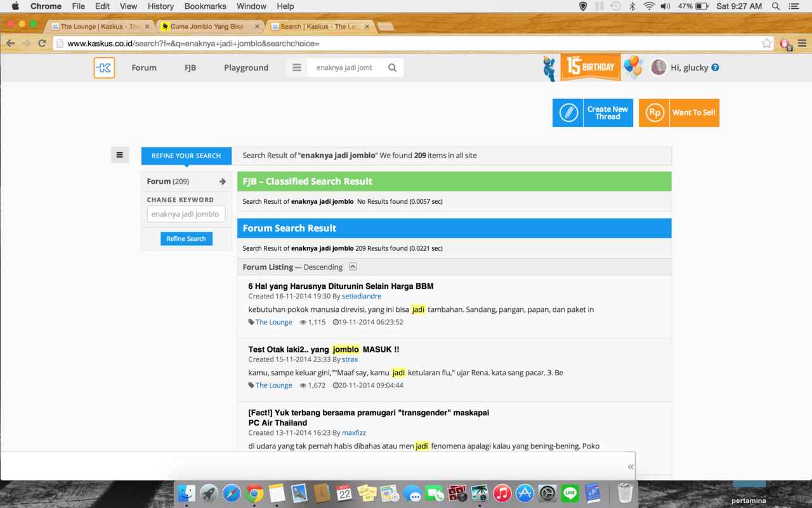Click the Bluetooth menu bar icon
The height and width of the screenshot is (508, 812).
(x=632, y=6)
